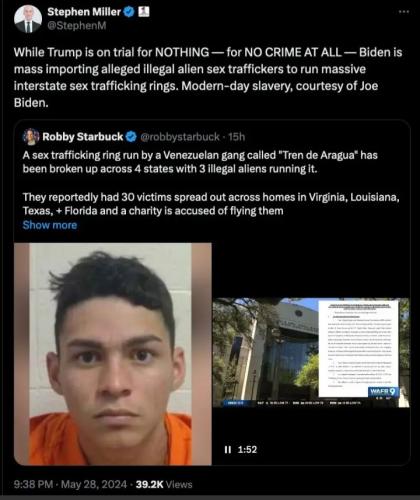Open the @StephenM handle link
The height and width of the screenshot is (500, 420).
tap(77, 26)
